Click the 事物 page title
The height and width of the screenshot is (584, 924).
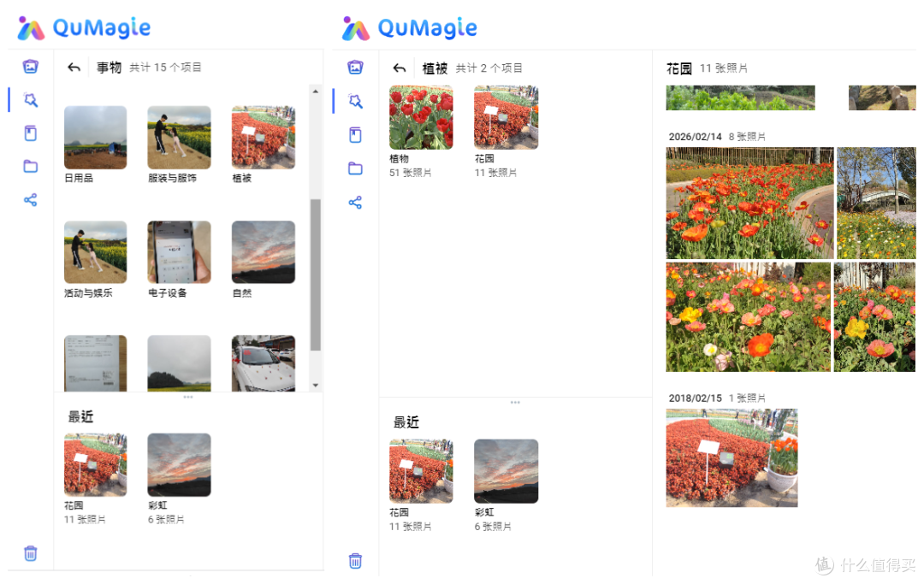pyautogui.click(x=109, y=68)
